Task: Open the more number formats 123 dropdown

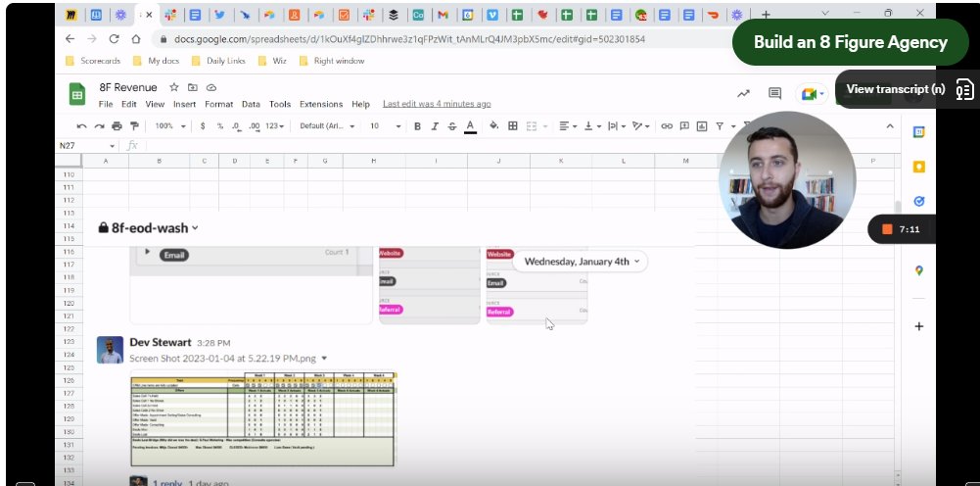Action: (274, 126)
